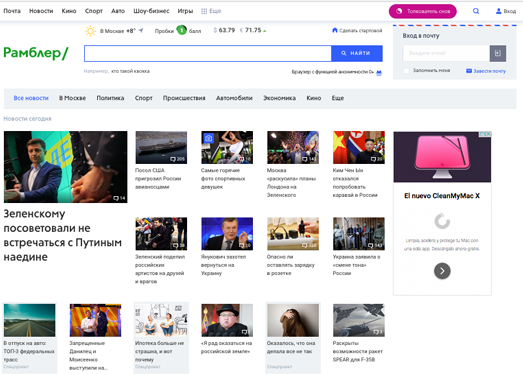Click the user Вход icon

click(x=498, y=11)
